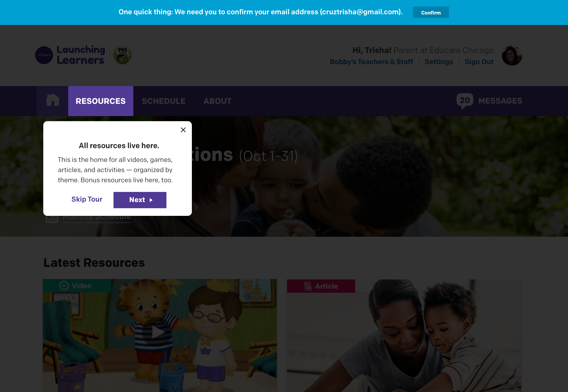
Task: Select the RESOURCES navigation tab
Action: point(101,101)
